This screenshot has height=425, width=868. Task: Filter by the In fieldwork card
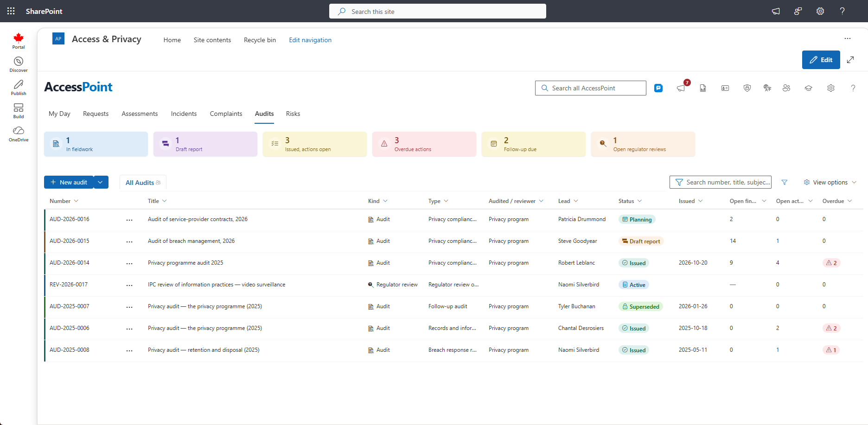pos(96,144)
